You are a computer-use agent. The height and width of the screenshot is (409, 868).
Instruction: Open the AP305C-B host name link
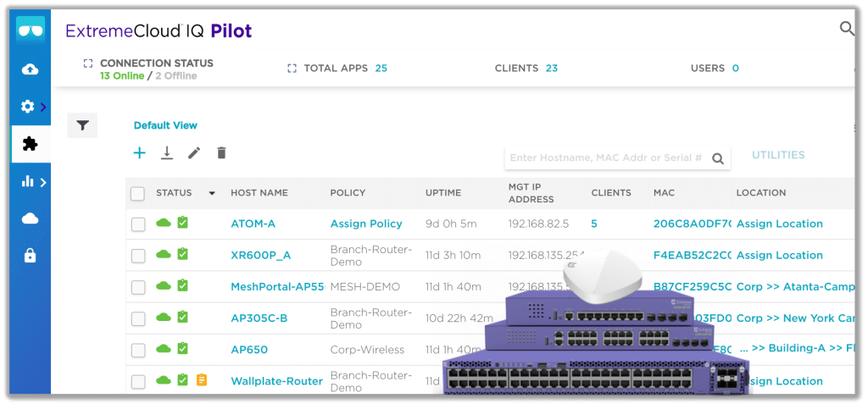coord(259,318)
